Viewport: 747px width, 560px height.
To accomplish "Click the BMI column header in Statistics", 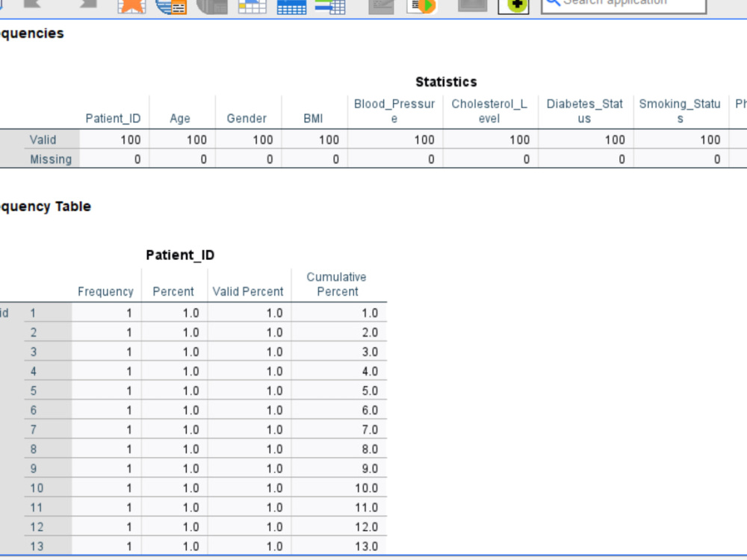I will coord(313,119).
